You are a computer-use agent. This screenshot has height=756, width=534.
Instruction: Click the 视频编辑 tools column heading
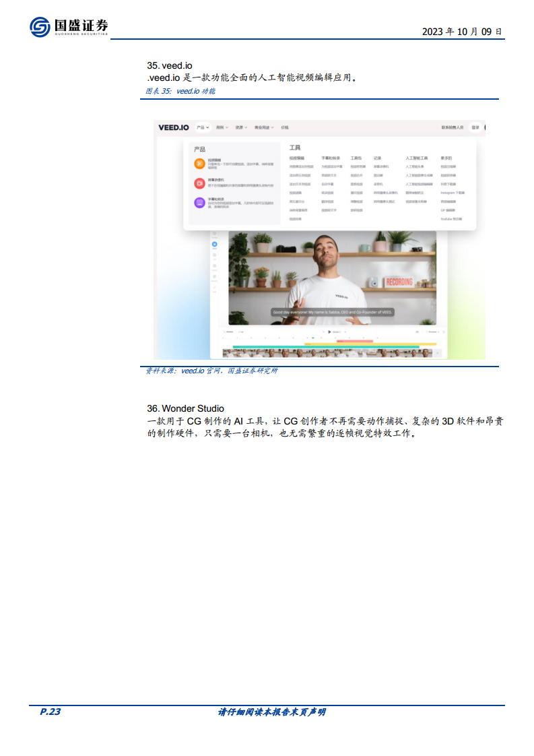tap(297, 158)
